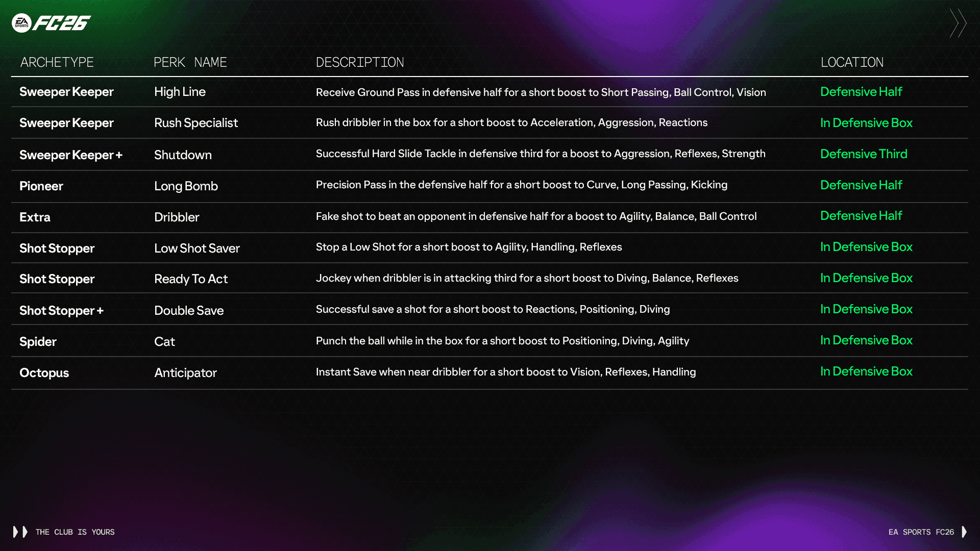Screen dimensions: 980x551
Task: Click the Defensive Third location
Action: [864, 154]
